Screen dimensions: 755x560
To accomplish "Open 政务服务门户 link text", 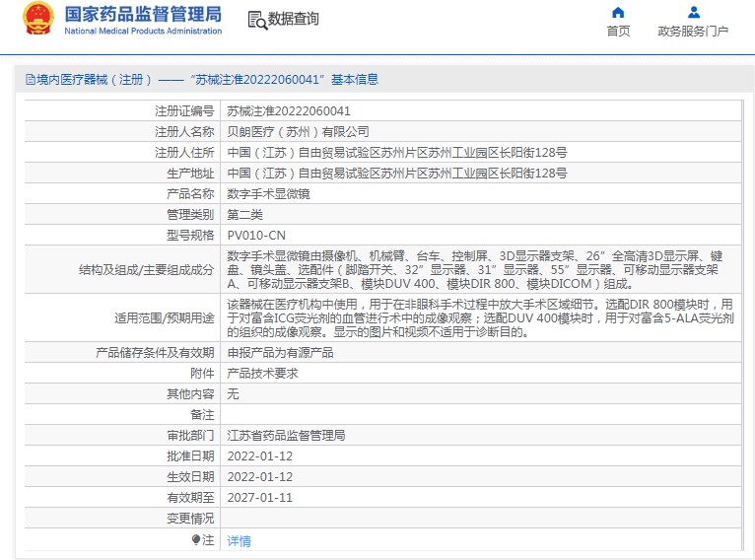I will pyautogui.click(x=693, y=32).
